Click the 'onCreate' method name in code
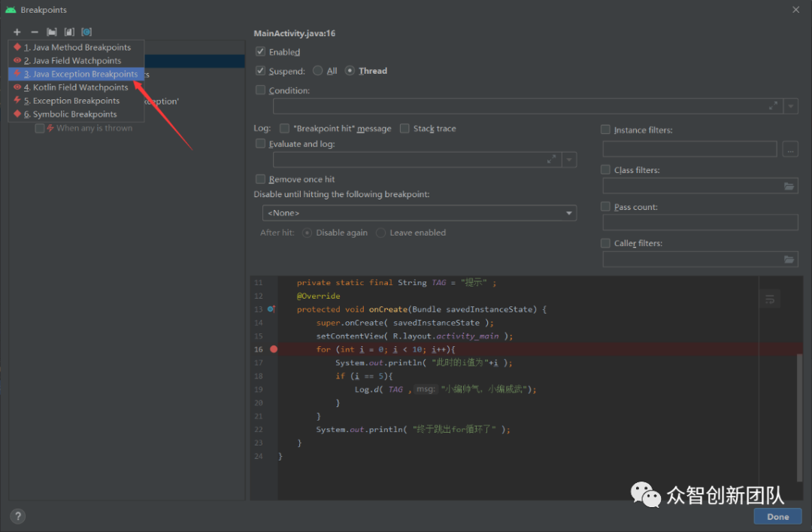Screen dimensions: 812x532 389,309
